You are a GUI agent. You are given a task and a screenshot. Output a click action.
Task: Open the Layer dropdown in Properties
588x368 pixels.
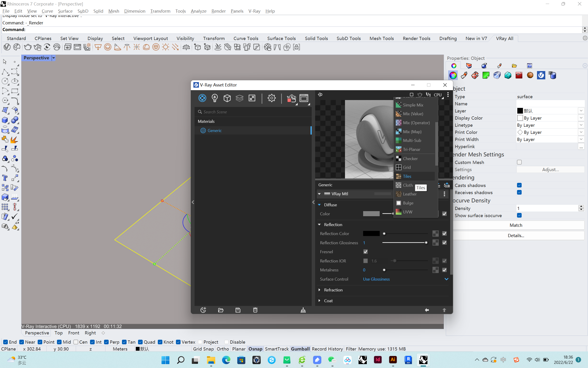pyautogui.click(x=581, y=111)
